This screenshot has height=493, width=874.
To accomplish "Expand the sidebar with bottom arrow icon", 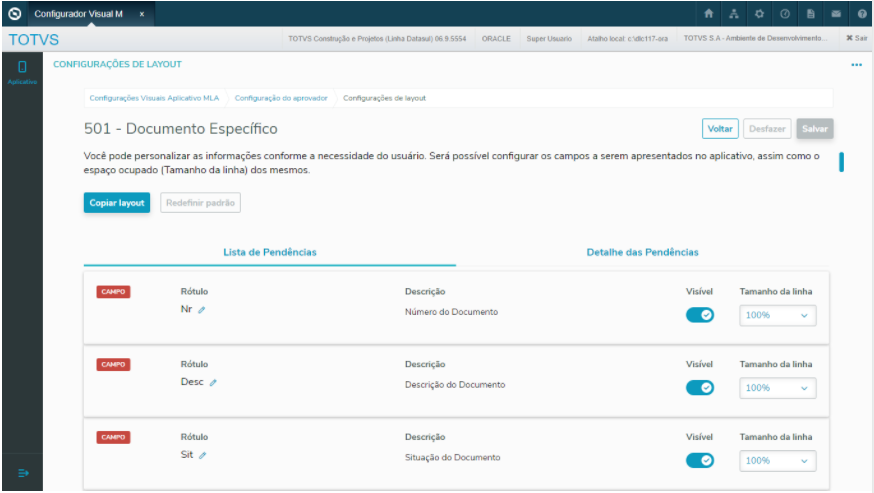I will pyautogui.click(x=23, y=473).
